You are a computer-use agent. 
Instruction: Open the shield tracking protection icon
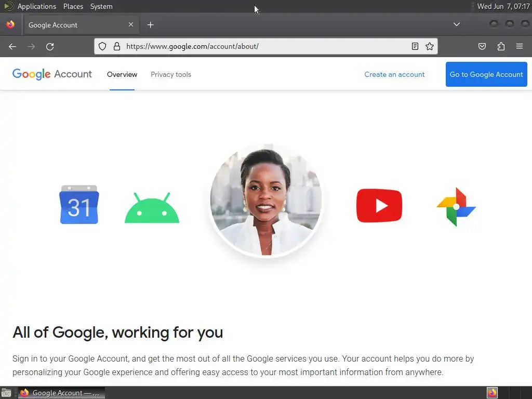(102, 46)
